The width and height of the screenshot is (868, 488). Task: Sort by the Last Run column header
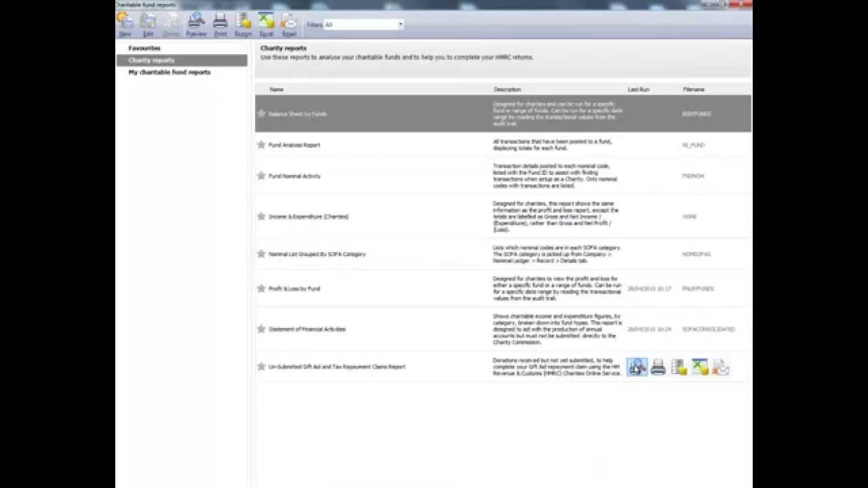pos(639,89)
